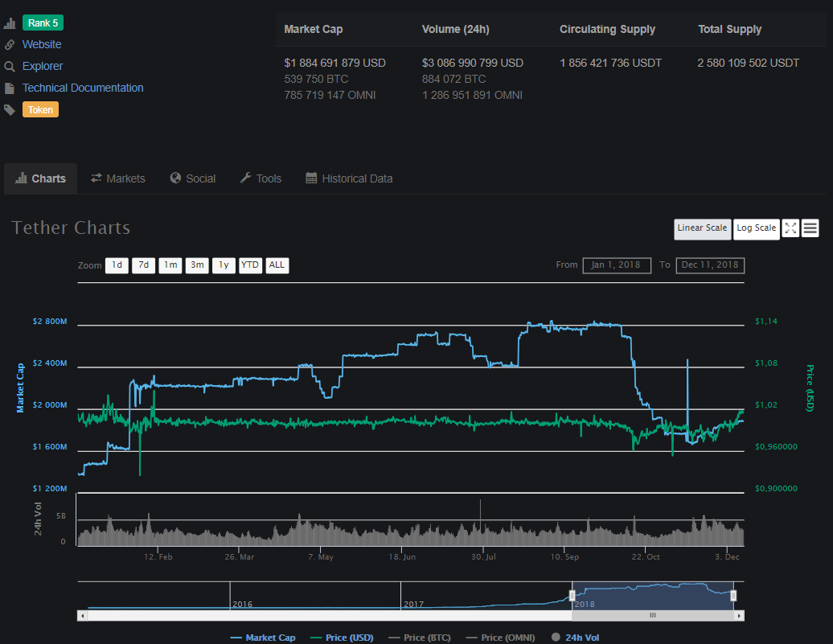Click the fullscreen chart icon

point(790,228)
